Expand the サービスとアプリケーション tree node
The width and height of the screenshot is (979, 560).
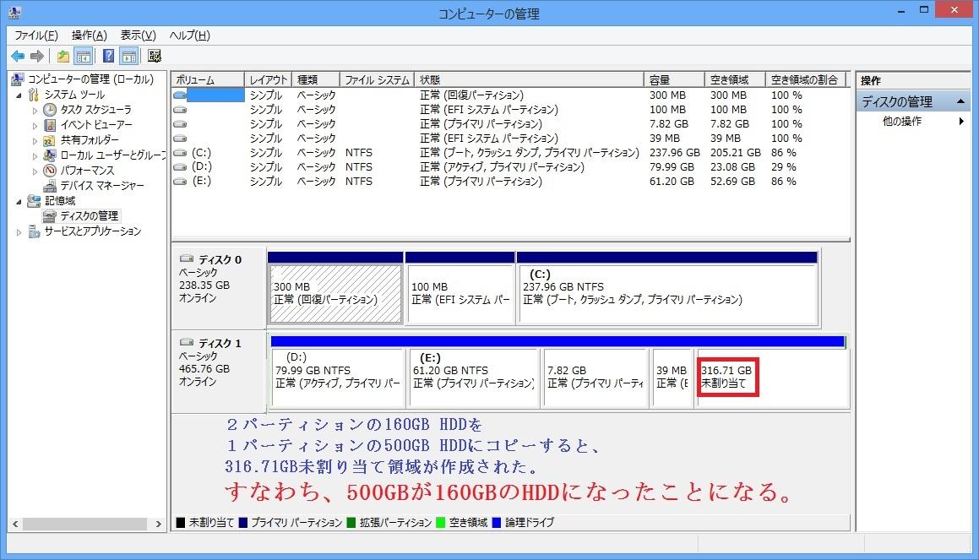pyautogui.click(x=19, y=231)
